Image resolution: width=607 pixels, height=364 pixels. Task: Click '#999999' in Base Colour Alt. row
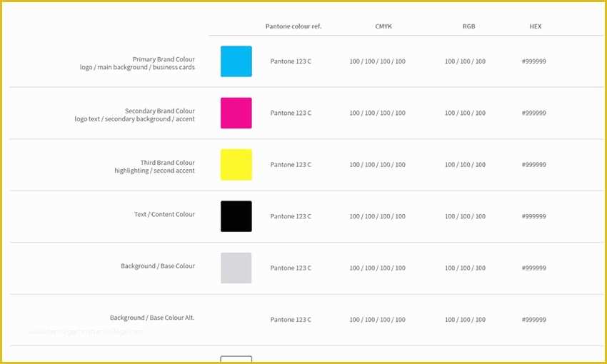pyautogui.click(x=534, y=320)
